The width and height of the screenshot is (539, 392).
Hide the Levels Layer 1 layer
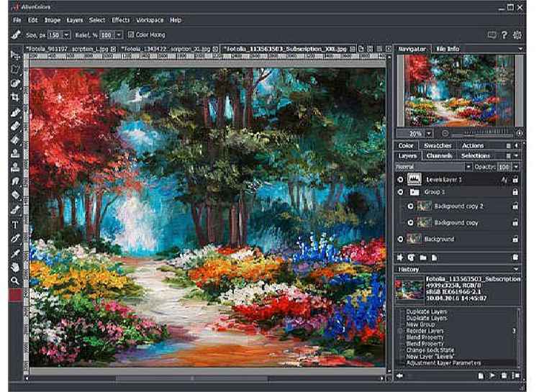click(400, 179)
